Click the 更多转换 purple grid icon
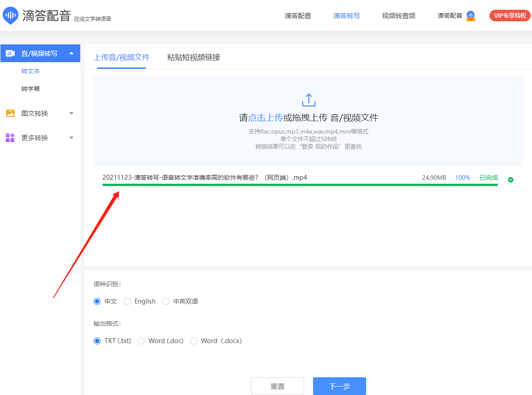This screenshot has width=532, height=395. coord(10,138)
